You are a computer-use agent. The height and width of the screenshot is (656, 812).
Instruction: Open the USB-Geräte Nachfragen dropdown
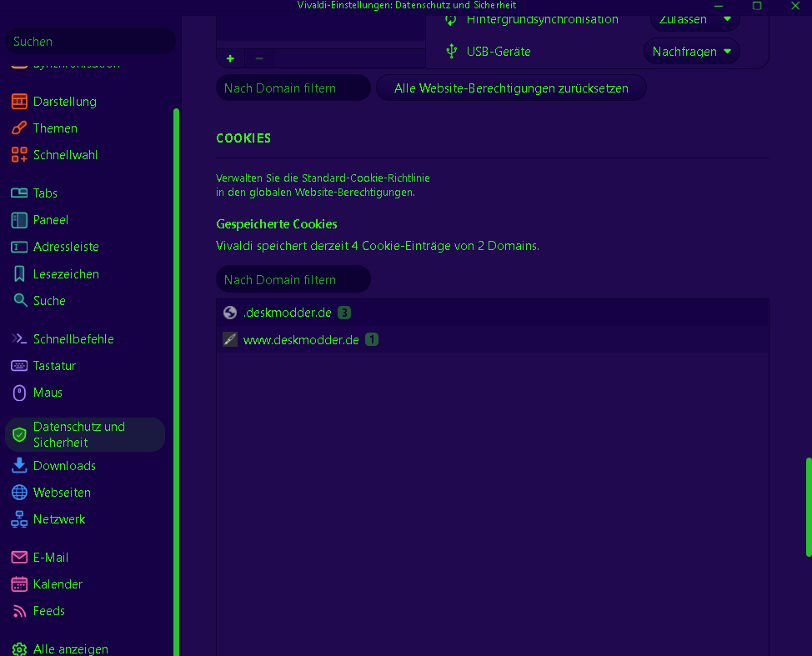[691, 51]
